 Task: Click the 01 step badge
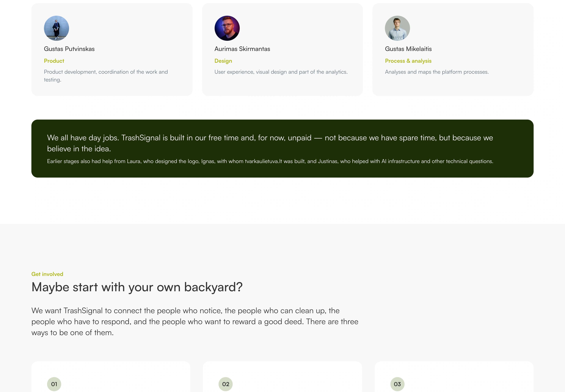click(54, 384)
